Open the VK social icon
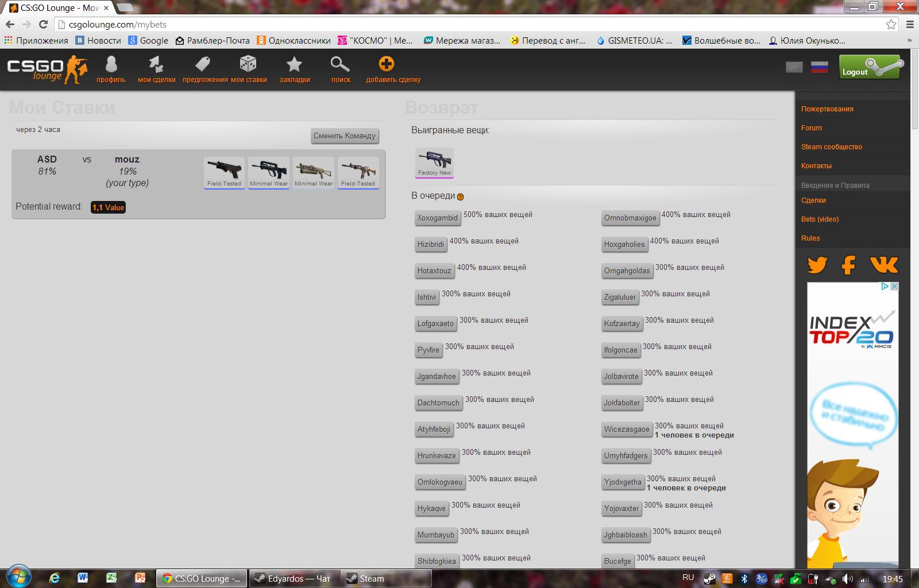919x588 pixels. tap(884, 265)
